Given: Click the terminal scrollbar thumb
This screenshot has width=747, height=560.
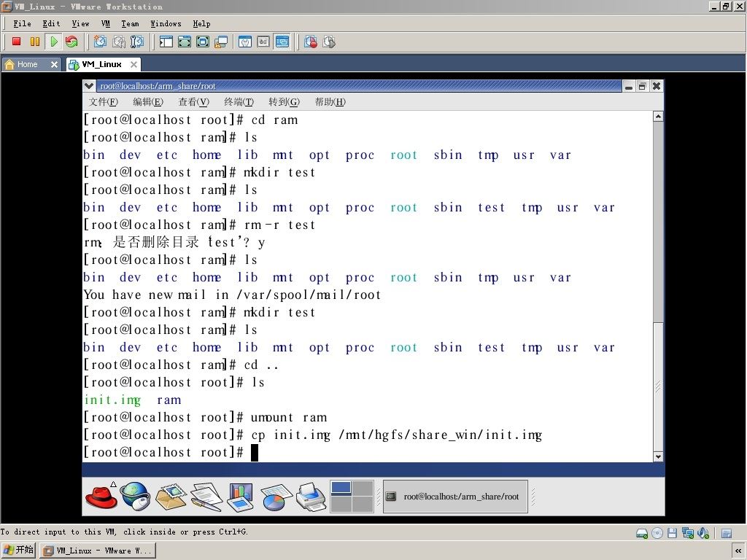Looking at the screenshot, I should click(x=658, y=386).
